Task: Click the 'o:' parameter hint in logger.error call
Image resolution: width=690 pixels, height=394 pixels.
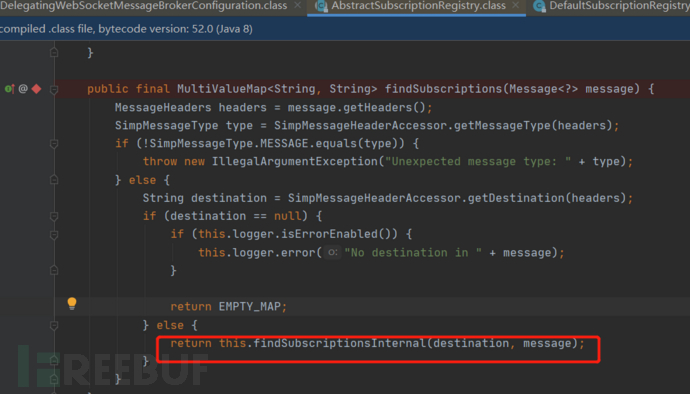Action: tap(333, 253)
